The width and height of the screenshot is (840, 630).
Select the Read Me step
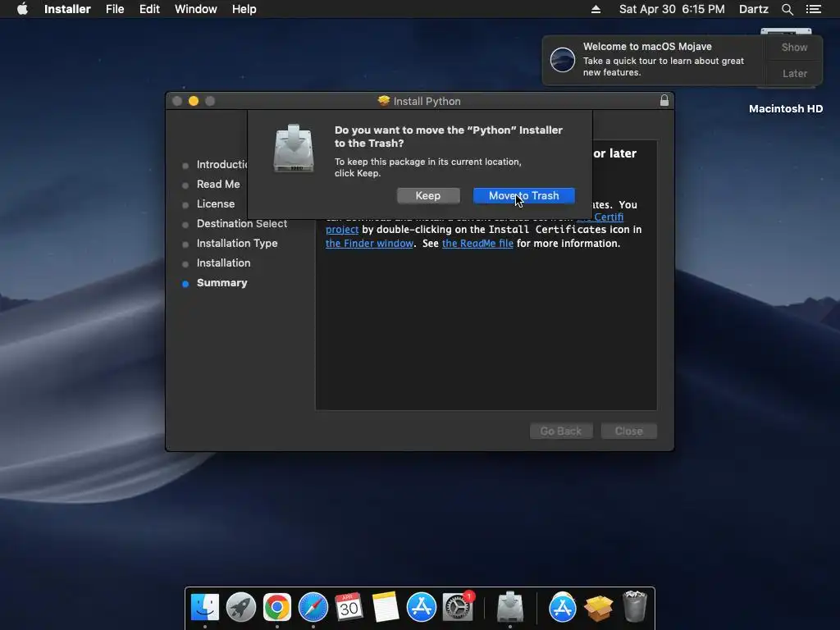pyautogui.click(x=218, y=185)
